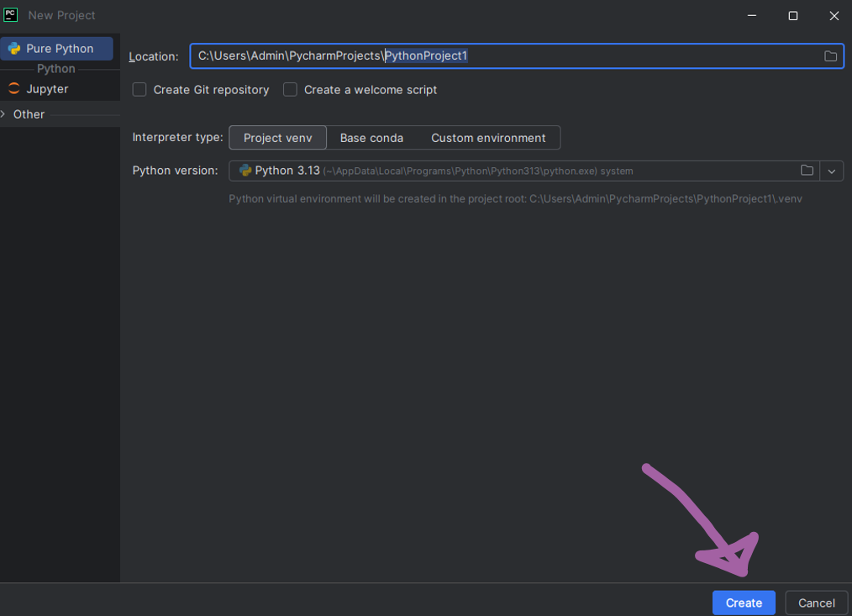Select Pure Python project type
The height and width of the screenshot is (616, 852).
[x=56, y=49]
